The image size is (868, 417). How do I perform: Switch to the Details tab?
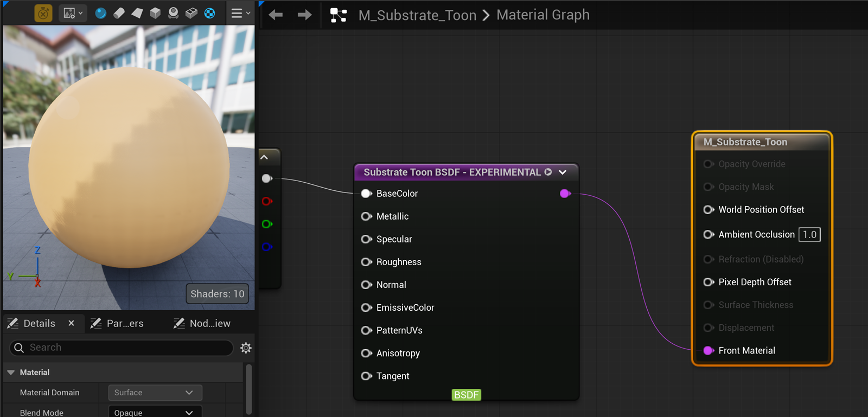click(x=39, y=323)
